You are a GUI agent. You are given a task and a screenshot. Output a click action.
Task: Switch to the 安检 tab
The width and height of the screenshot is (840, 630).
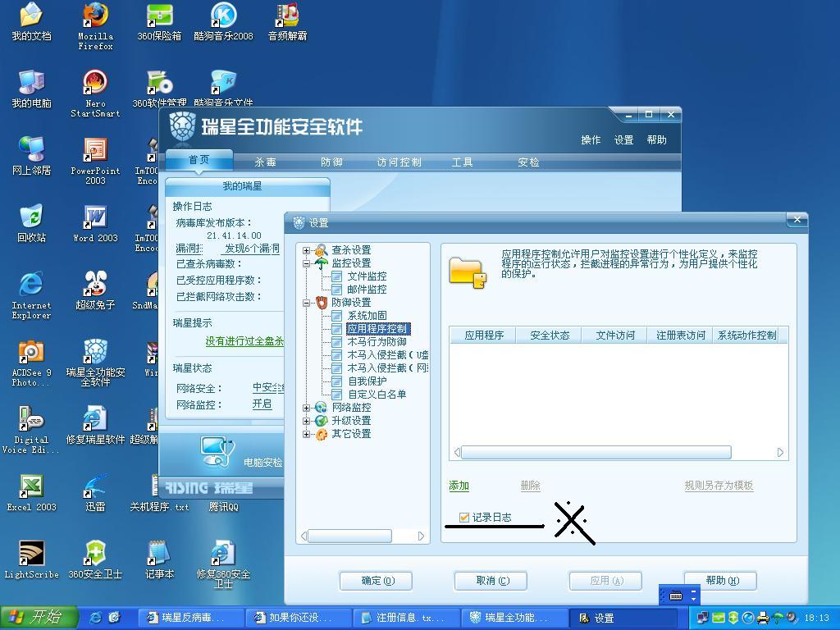pyautogui.click(x=528, y=162)
